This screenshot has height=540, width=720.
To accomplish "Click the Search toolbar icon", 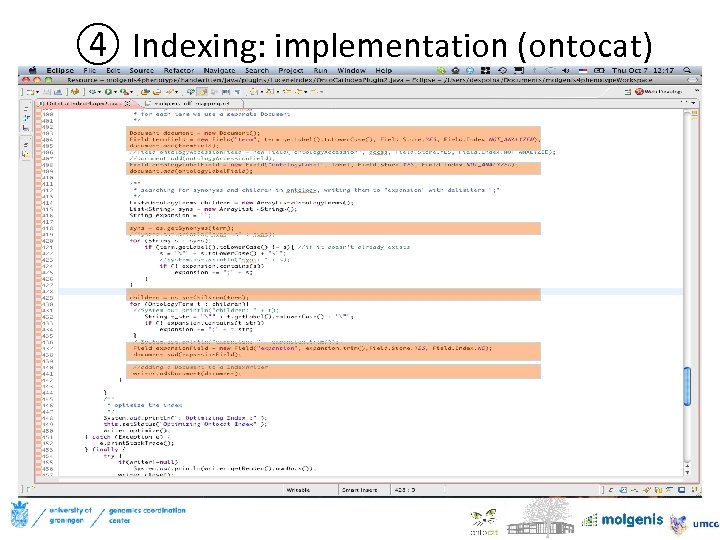I will click(170, 92).
